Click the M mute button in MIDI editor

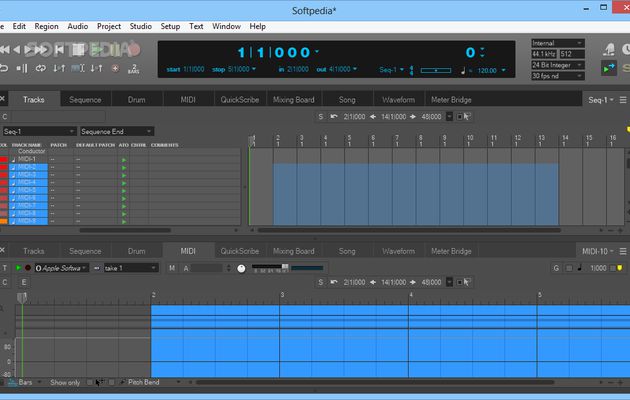(172, 268)
